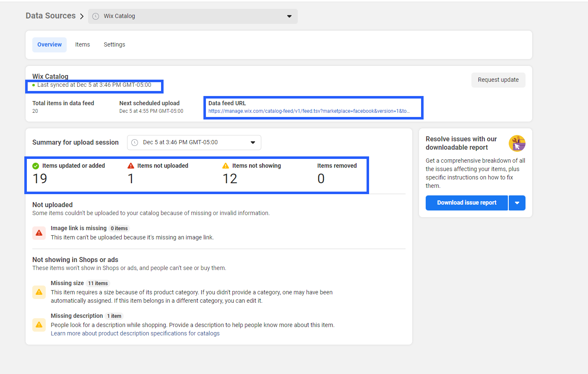This screenshot has width=588, height=374.
Task: Click the green check icon by Items updated
Action: point(36,166)
